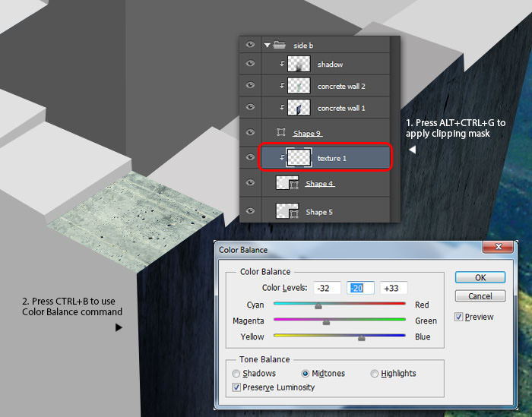Click OK in Color Balance dialog
This screenshot has height=417, width=532.
(x=480, y=277)
